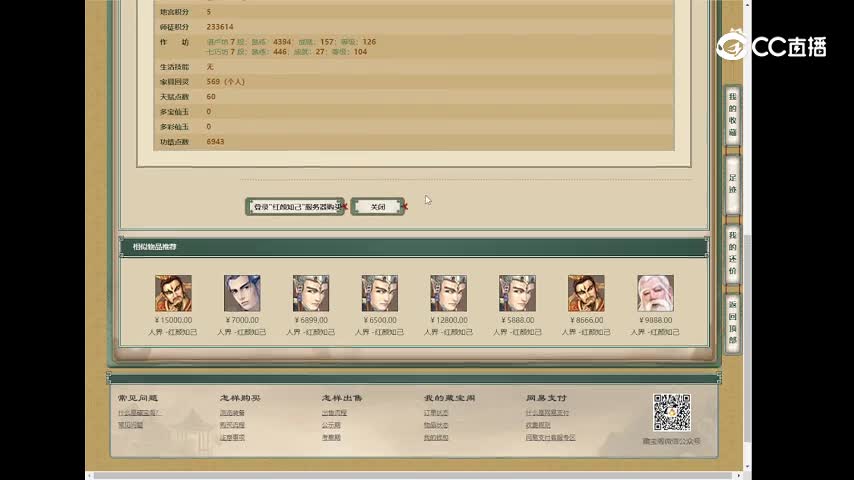Click the 师徒积分 value 233614
Screen dimensions: 854x480
(x=220, y=27)
